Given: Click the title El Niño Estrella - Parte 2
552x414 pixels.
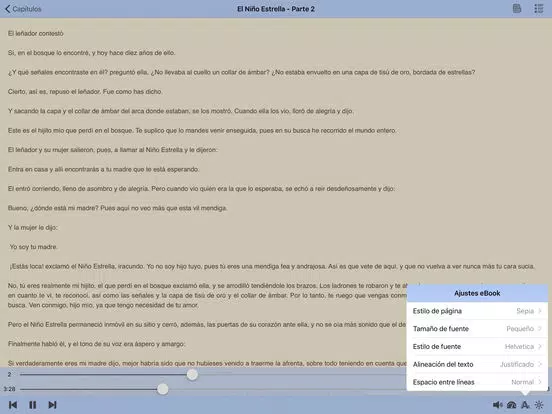Looking at the screenshot, I should (276, 9).
